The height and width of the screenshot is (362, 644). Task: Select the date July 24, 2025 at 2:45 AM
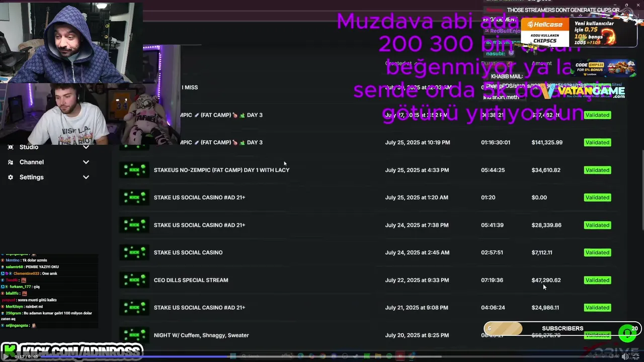click(417, 252)
